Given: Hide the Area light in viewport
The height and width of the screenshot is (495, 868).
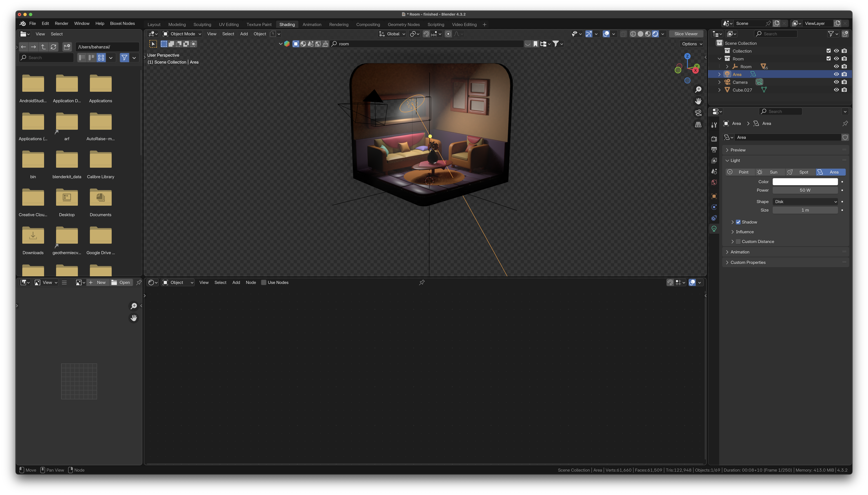Looking at the screenshot, I should [x=836, y=74].
